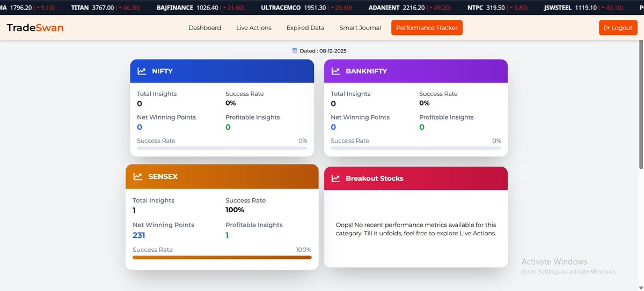The image size is (644, 291).
Task: Click the BANKNIFTY card chart icon
Action: tap(335, 71)
